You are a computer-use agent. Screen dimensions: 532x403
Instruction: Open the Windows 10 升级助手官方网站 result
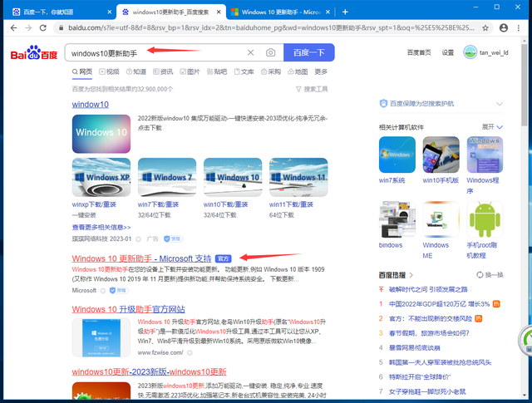click(x=128, y=309)
